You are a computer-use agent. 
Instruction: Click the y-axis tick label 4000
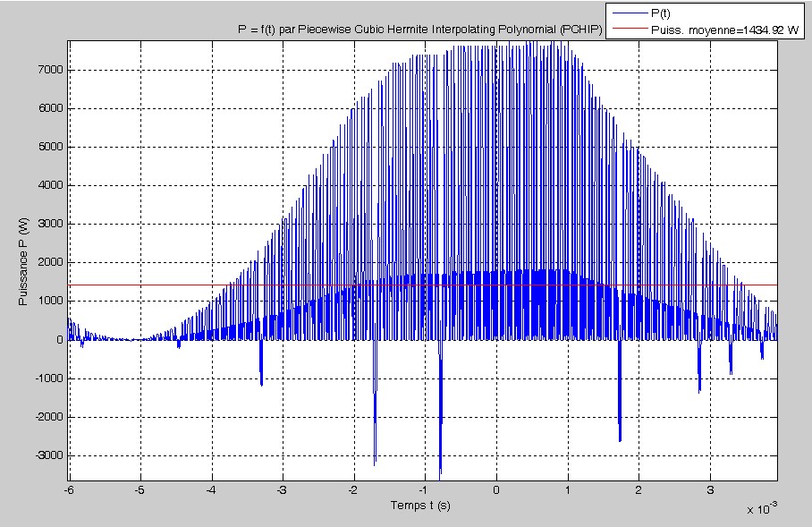[x=50, y=185]
